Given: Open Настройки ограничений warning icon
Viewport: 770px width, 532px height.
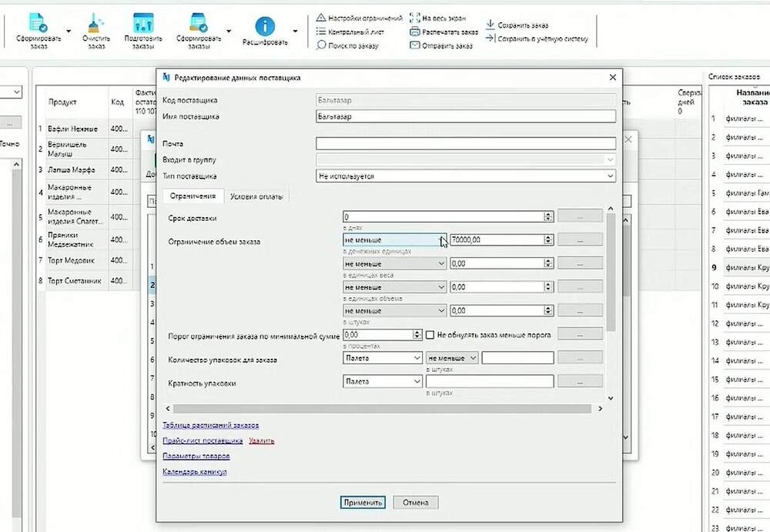Looking at the screenshot, I should tap(320, 18).
